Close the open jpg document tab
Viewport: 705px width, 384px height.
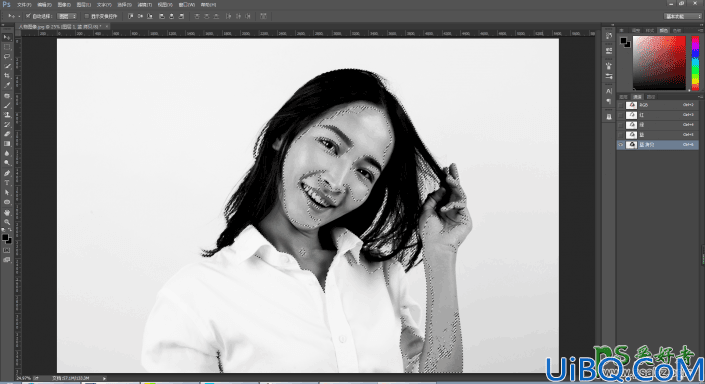(x=107, y=27)
